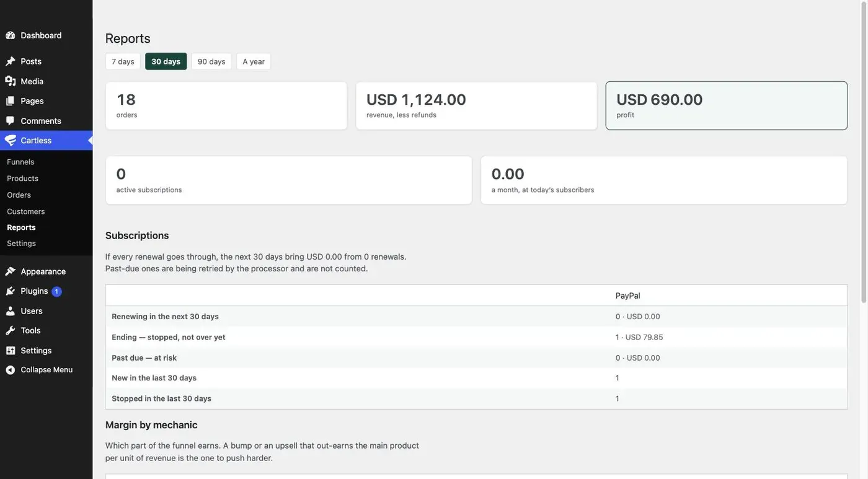Open the Customers submenu page
This screenshot has width=868, height=479.
click(x=26, y=211)
